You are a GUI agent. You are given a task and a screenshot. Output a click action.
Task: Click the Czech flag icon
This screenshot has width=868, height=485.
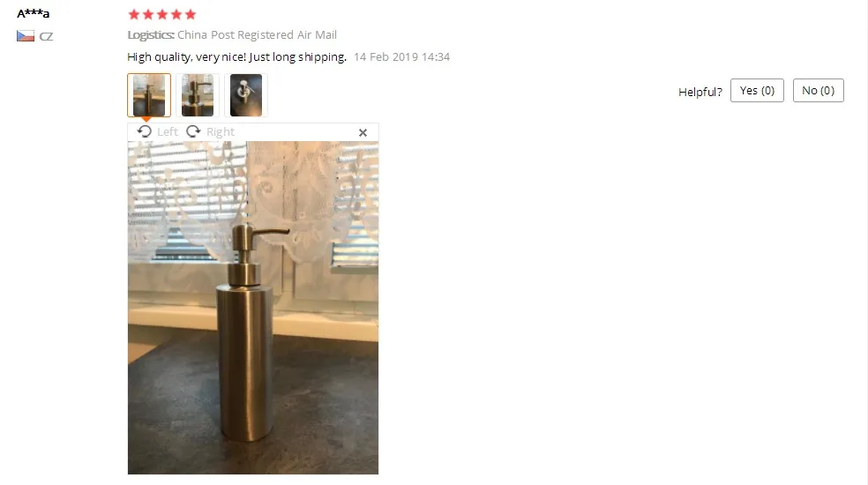(x=26, y=36)
